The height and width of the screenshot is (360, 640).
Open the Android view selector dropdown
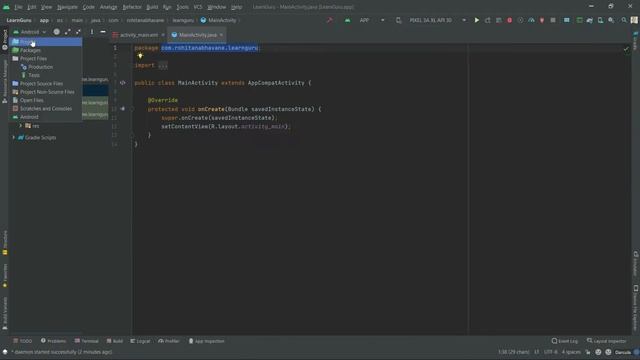[x=30, y=32]
